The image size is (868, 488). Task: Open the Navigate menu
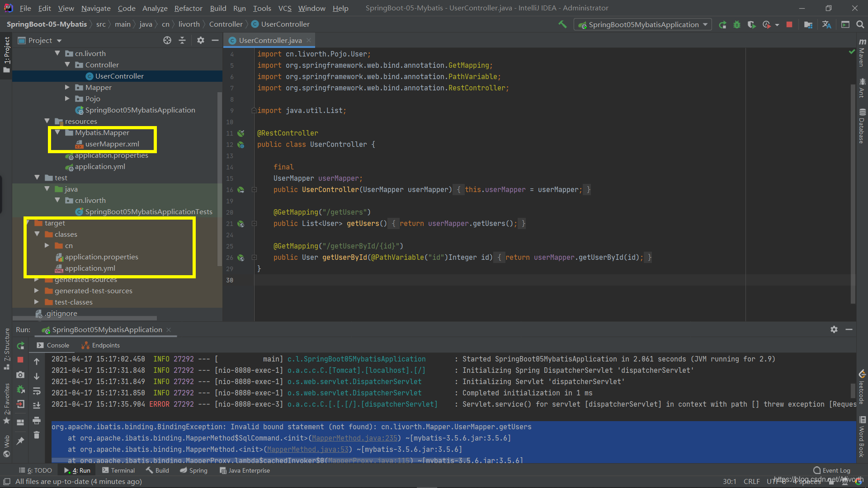tap(96, 8)
